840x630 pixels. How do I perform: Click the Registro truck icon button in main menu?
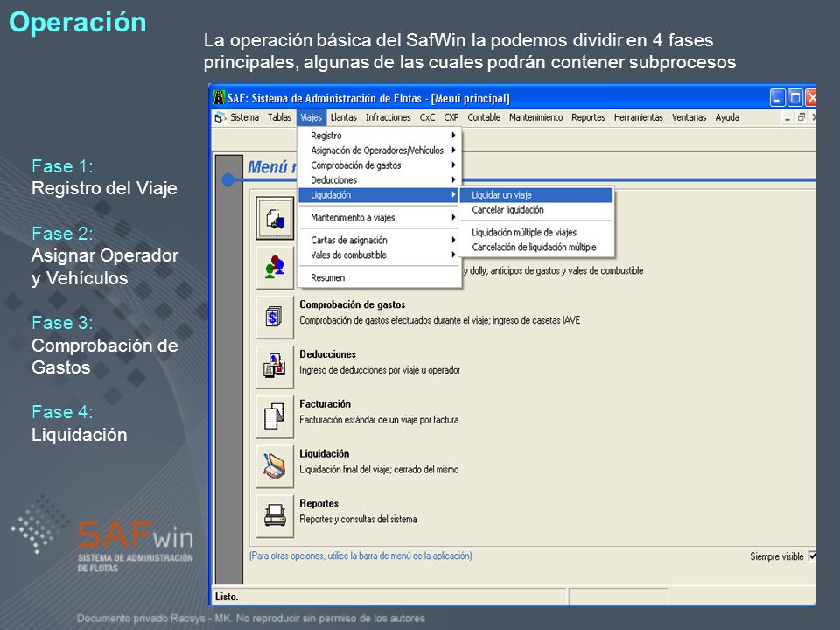tap(275, 218)
